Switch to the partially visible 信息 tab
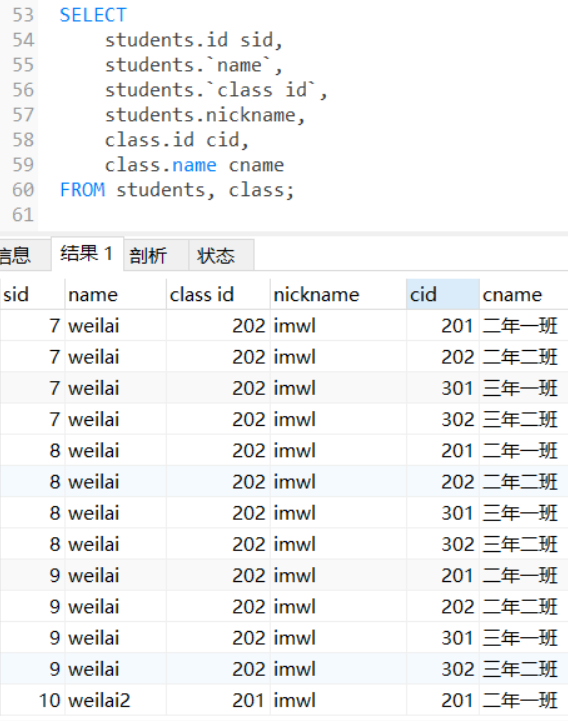 [23, 255]
